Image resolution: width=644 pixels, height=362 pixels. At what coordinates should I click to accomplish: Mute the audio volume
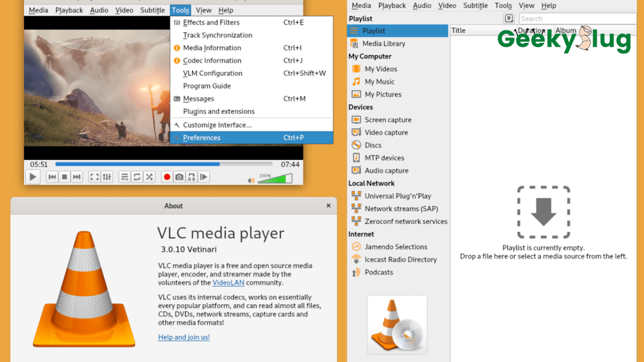pyautogui.click(x=251, y=179)
